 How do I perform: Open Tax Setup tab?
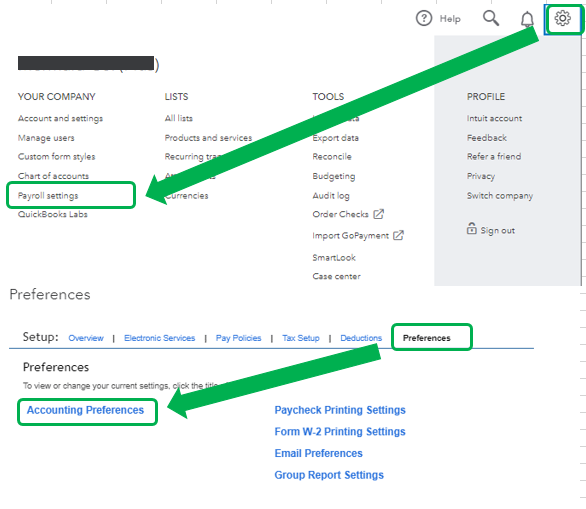(x=301, y=338)
